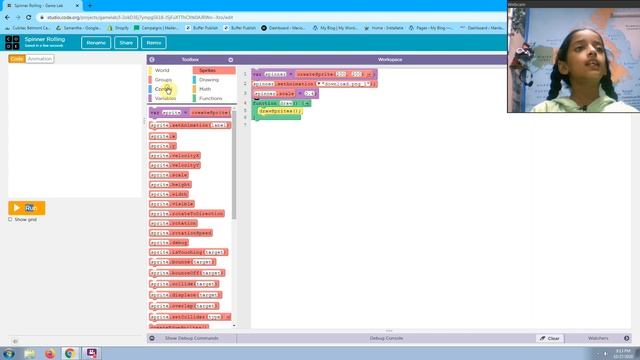
Task: Open File Explorer from the taskbar
Action: 29,353
